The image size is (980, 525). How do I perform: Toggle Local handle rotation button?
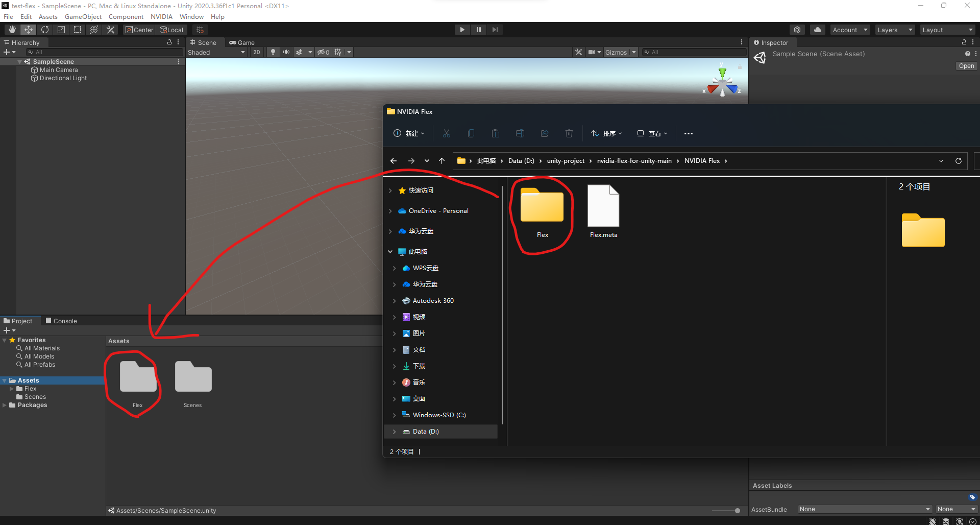pos(171,30)
